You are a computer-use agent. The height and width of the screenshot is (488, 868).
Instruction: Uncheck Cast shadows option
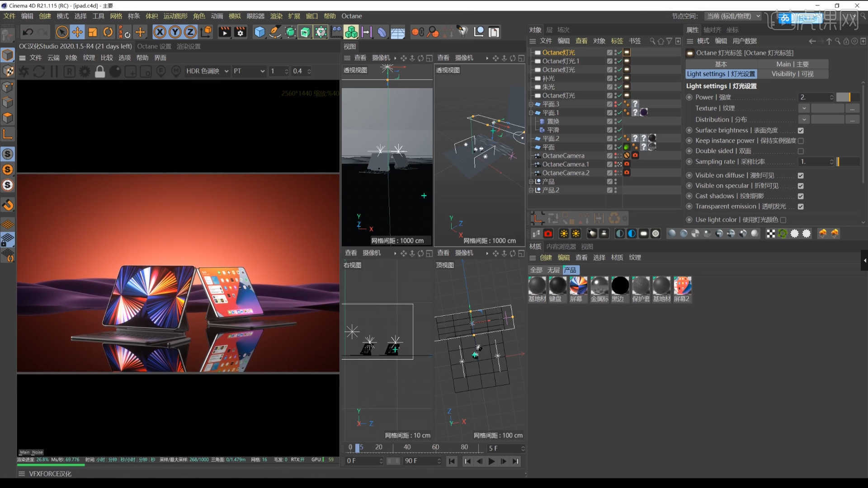[801, 196]
